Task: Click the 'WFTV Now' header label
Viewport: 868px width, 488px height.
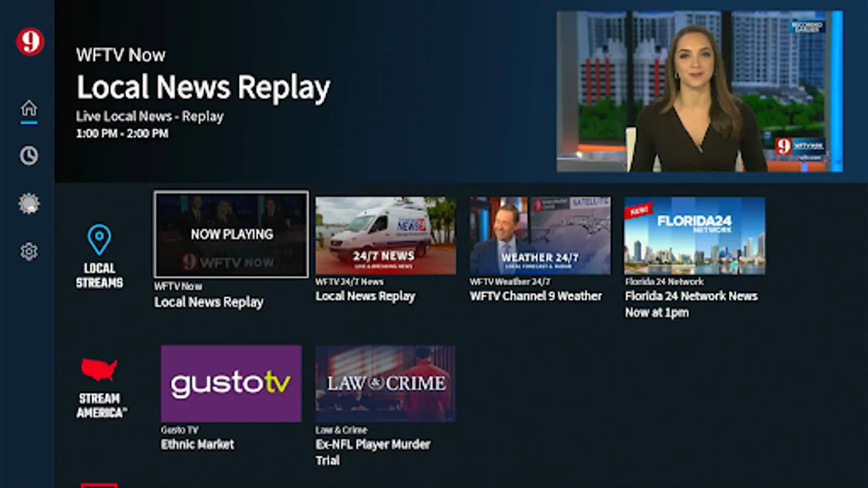Action: tap(121, 55)
